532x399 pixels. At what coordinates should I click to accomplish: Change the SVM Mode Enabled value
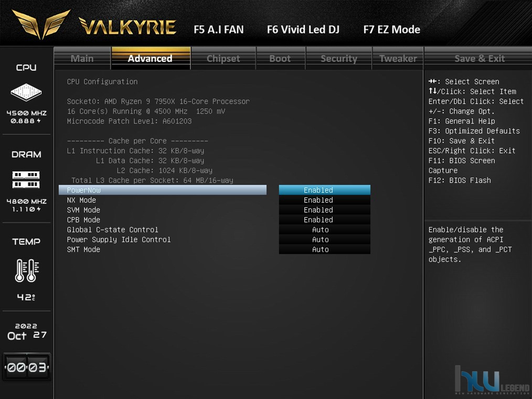(324, 210)
